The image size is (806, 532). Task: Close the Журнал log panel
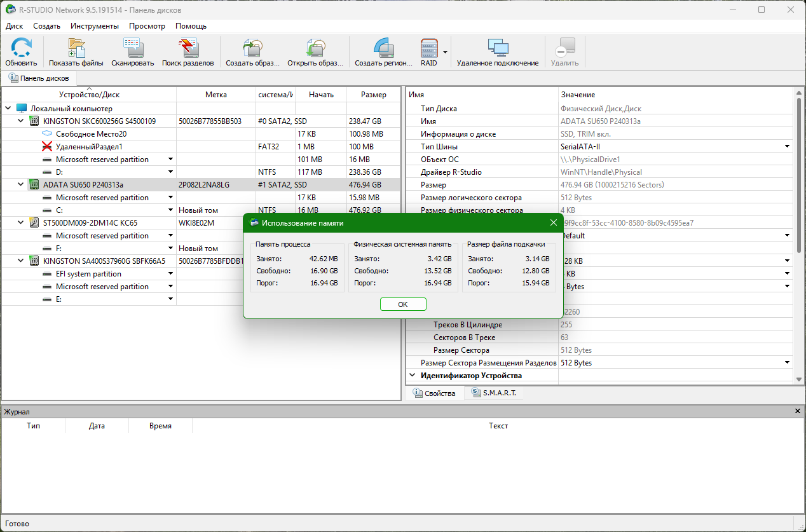(798, 412)
